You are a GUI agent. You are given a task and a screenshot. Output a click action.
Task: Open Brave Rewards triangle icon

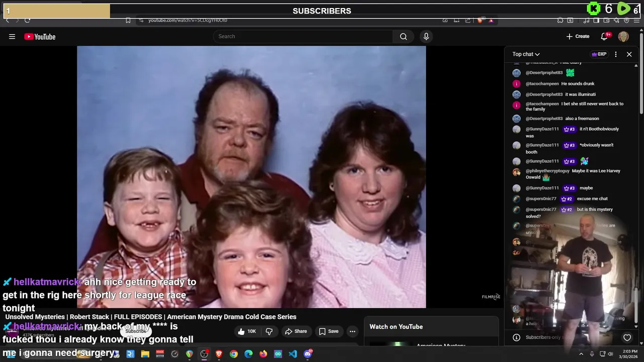[x=491, y=20]
